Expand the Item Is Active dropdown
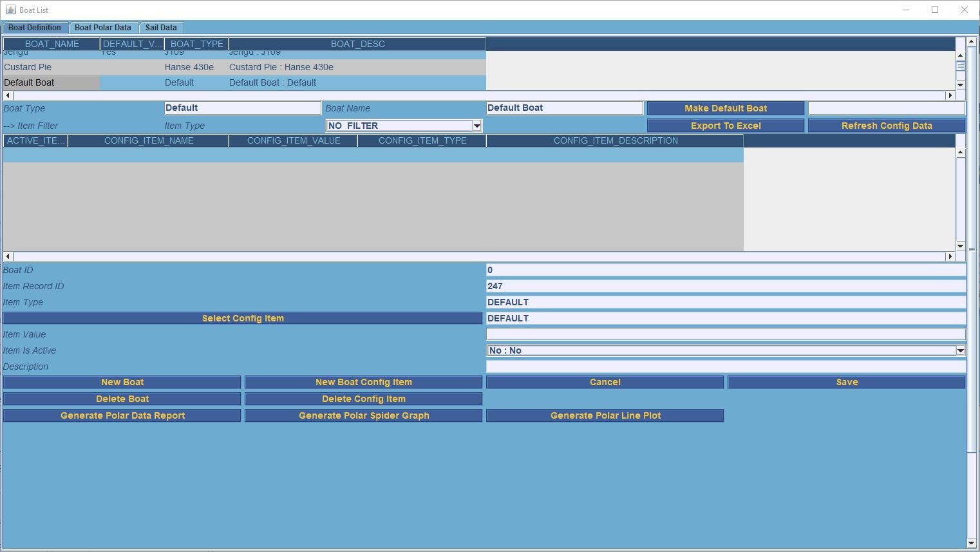The image size is (980, 552). (960, 350)
